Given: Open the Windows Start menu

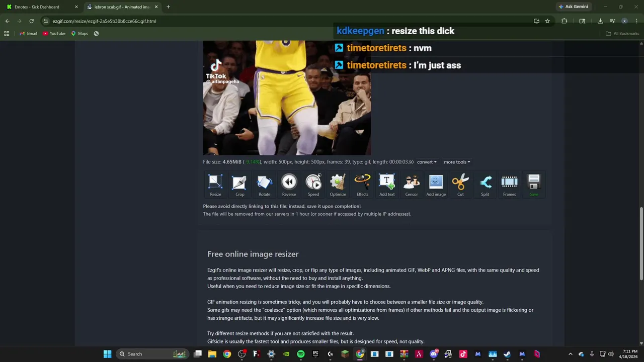Looking at the screenshot, I should tap(107, 354).
